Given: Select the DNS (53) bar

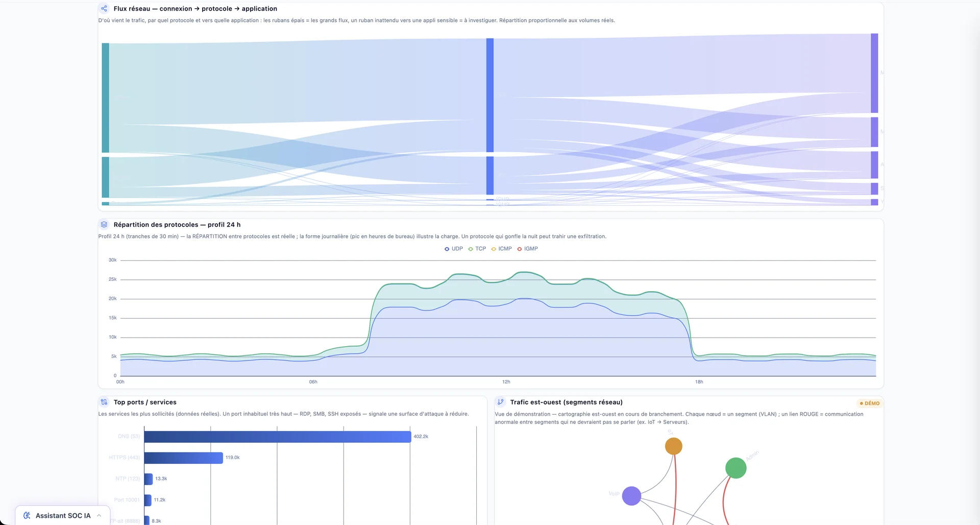Looking at the screenshot, I should 277,437.
